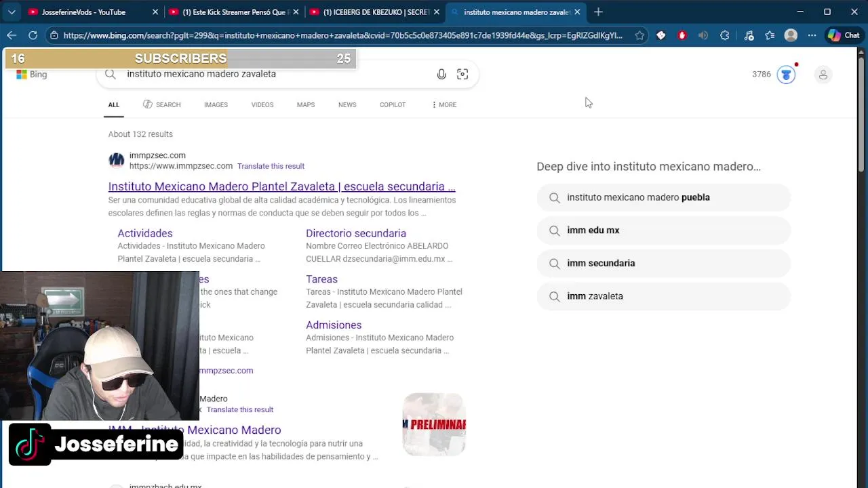Open the tab search dropdown arrow
The width and height of the screenshot is (868, 488).
point(12,12)
